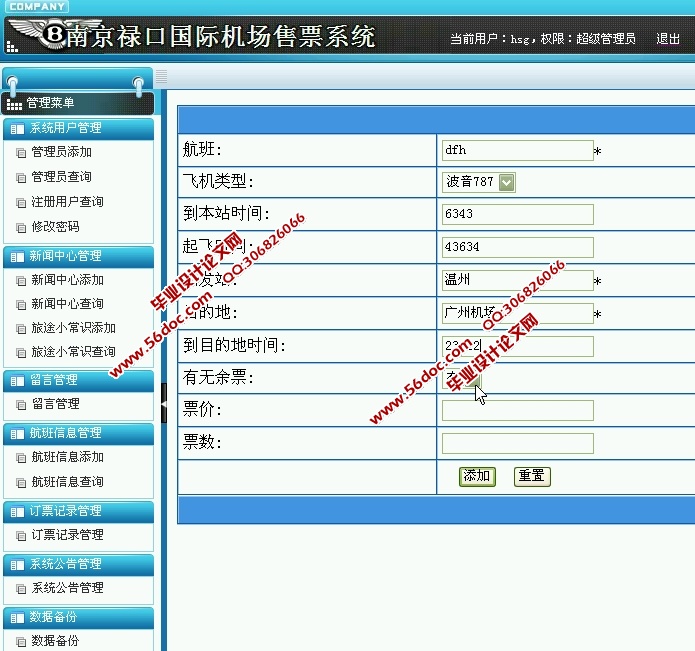The height and width of the screenshot is (651, 695).
Task: Click the 留言管理 section header icon
Action: (17, 381)
